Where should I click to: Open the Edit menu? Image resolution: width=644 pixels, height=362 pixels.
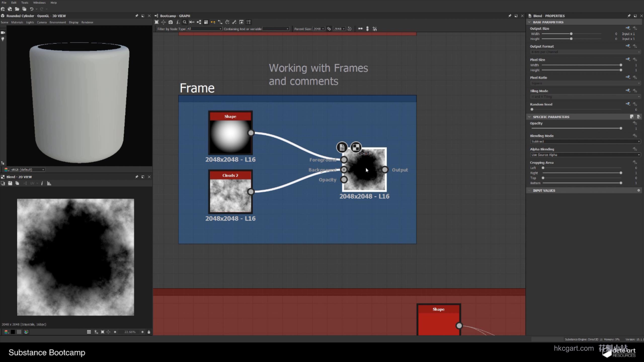(14, 3)
